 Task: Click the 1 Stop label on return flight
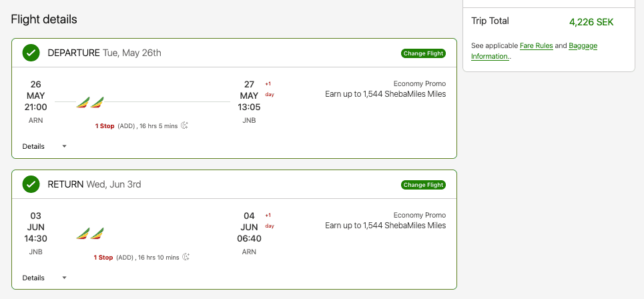point(103,257)
